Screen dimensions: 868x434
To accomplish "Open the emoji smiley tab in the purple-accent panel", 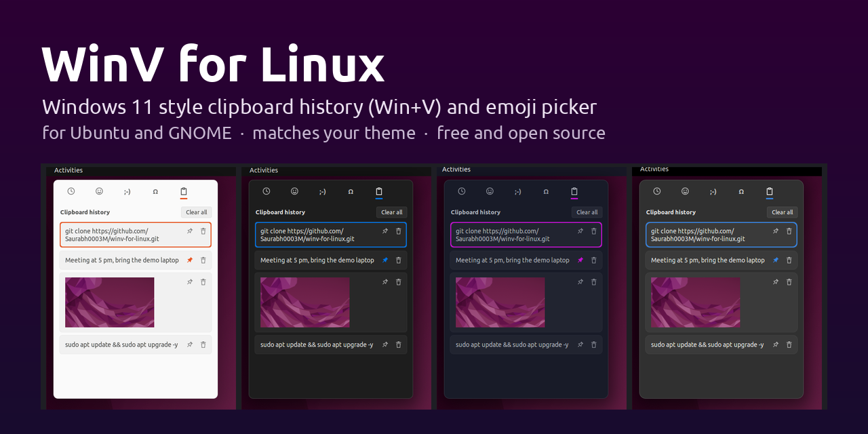I will (490, 192).
